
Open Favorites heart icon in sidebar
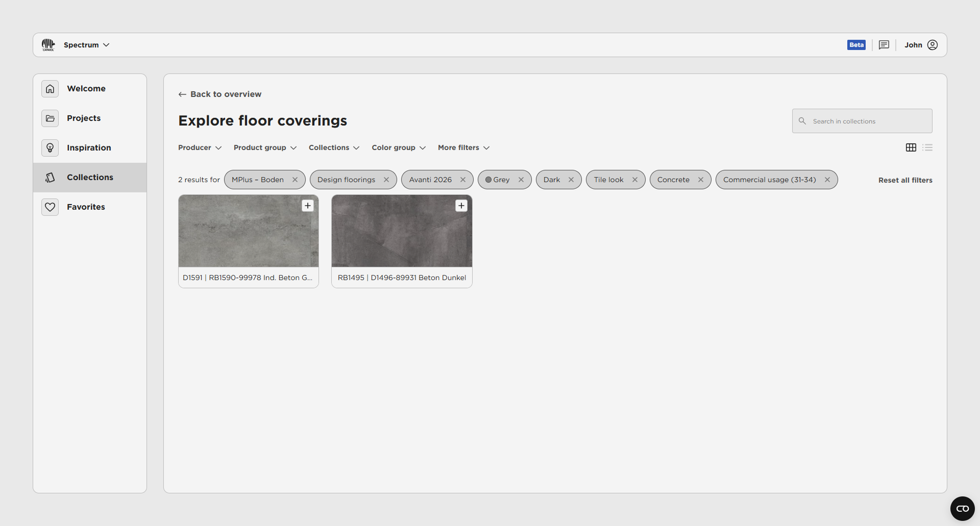pyautogui.click(x=50, y=207)
